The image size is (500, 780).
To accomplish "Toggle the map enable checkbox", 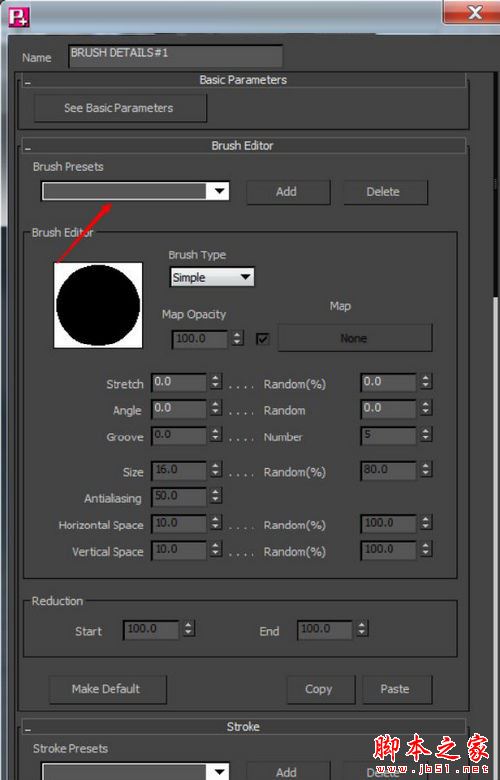I will tap(262, 339).
